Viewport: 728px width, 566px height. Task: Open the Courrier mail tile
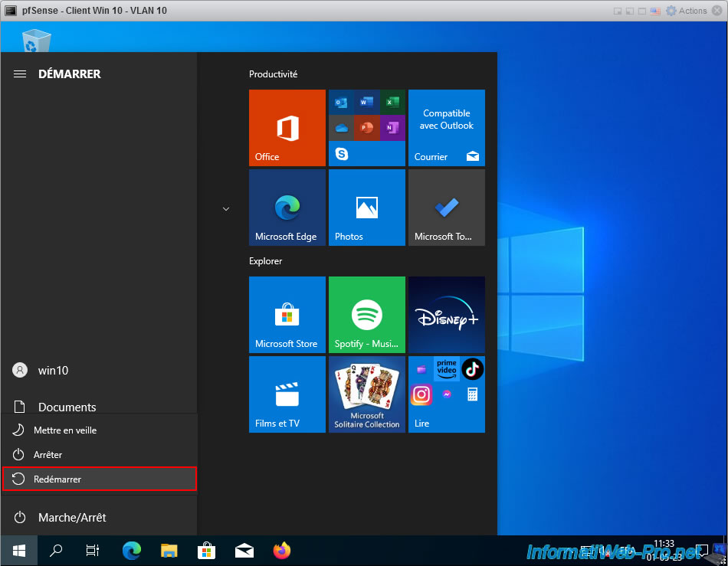(447, 128)
